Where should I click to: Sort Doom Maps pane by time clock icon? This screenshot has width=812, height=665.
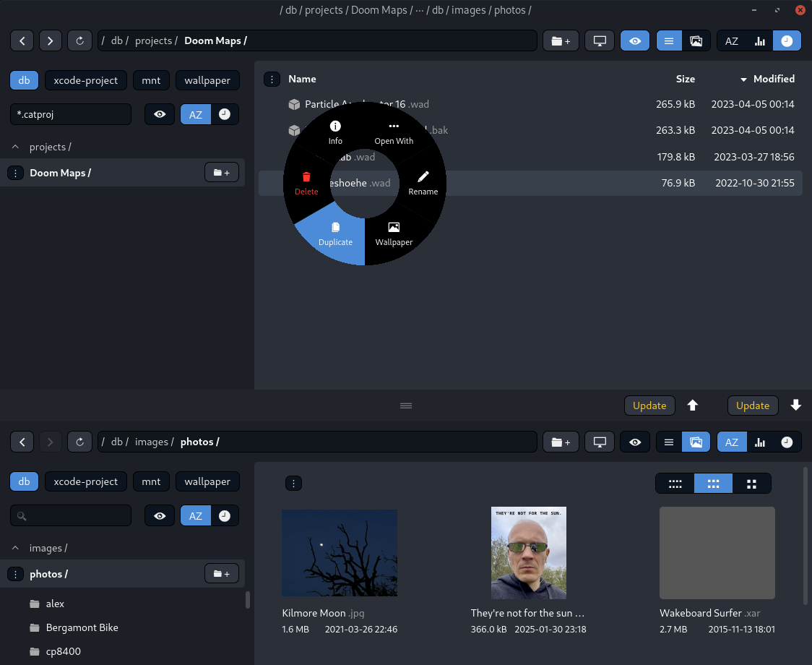(x=787, y=41)
